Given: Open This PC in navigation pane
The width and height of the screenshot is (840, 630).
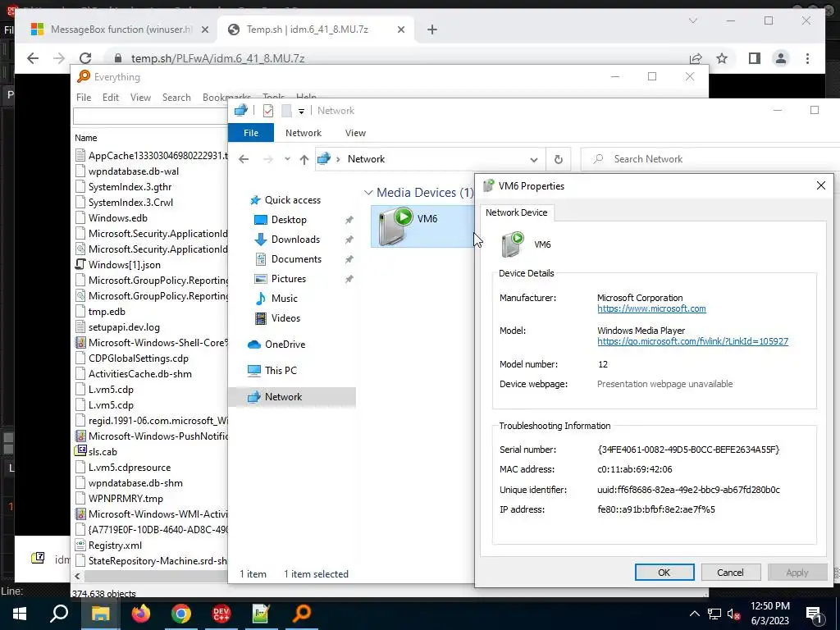Looking at the screenshot, I should pyautogui.click(x=281, y=371).
